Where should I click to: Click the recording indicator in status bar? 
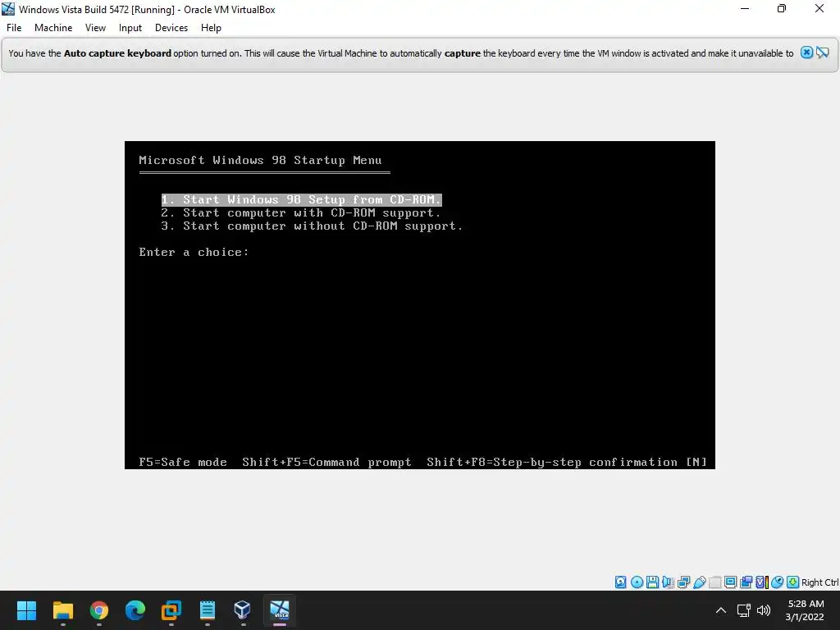(746, 582)
